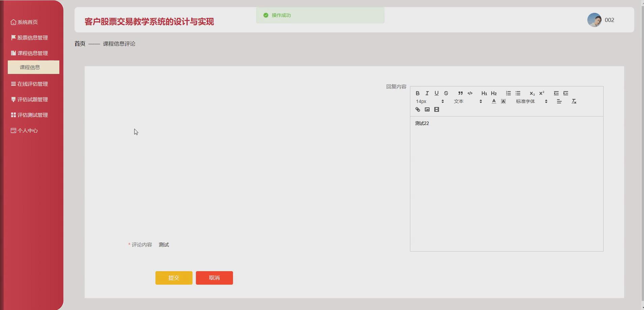
Task: Insert a blockquote
Action: tap(460, 93)
